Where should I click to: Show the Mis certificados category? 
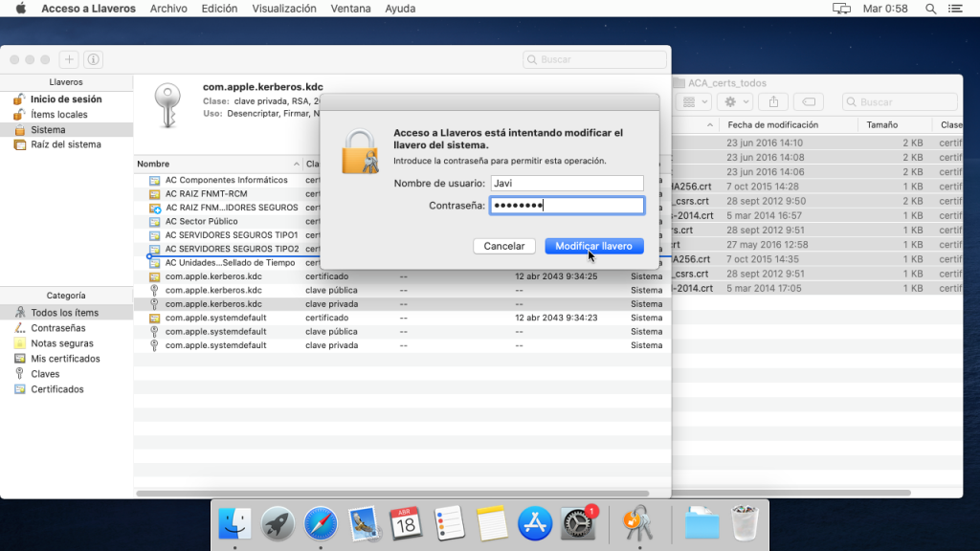66,359
